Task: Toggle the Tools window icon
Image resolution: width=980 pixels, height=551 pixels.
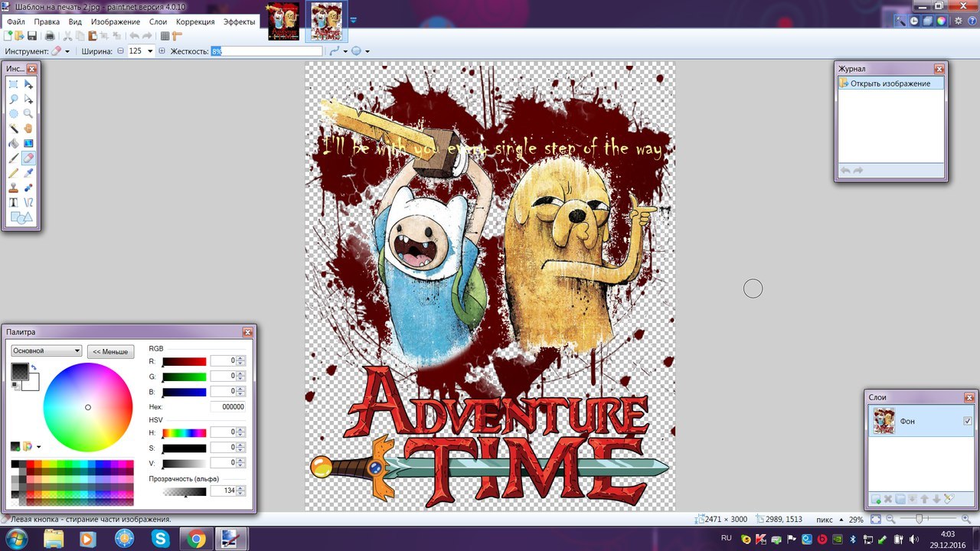Action: [x=901, y=21]
